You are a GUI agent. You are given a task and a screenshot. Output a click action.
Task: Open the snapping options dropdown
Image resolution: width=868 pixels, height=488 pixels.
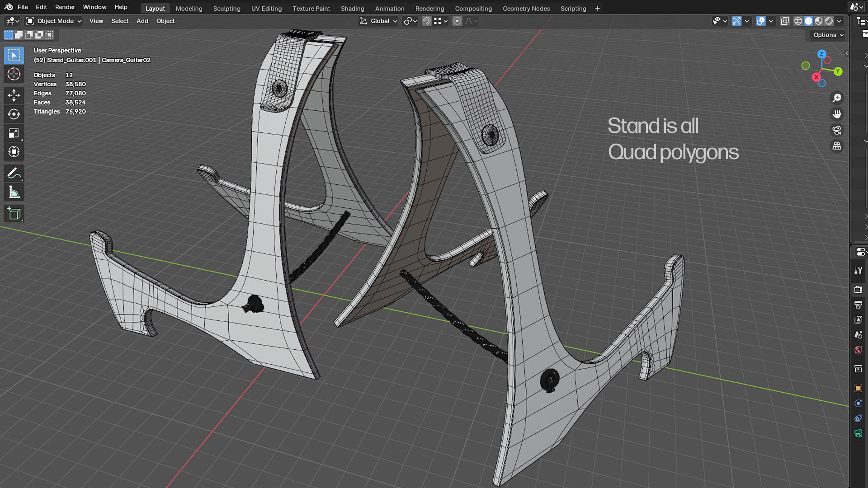441,21
